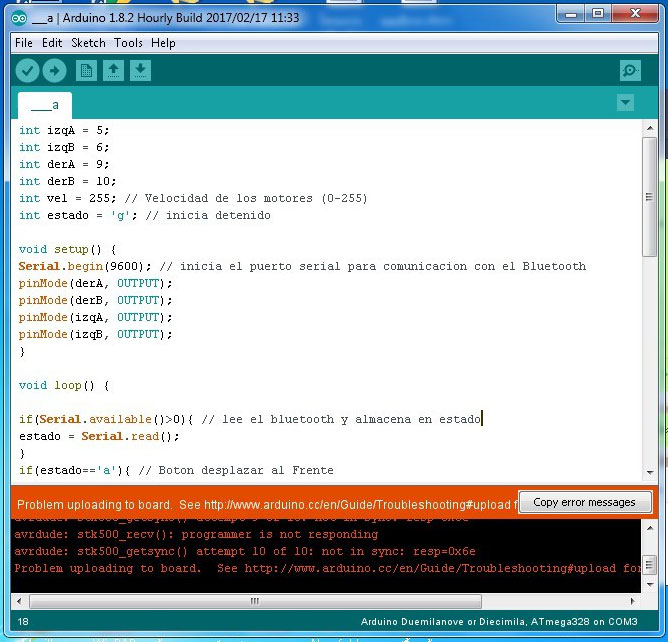Save the sketch with the down-arrow icon

140,71
